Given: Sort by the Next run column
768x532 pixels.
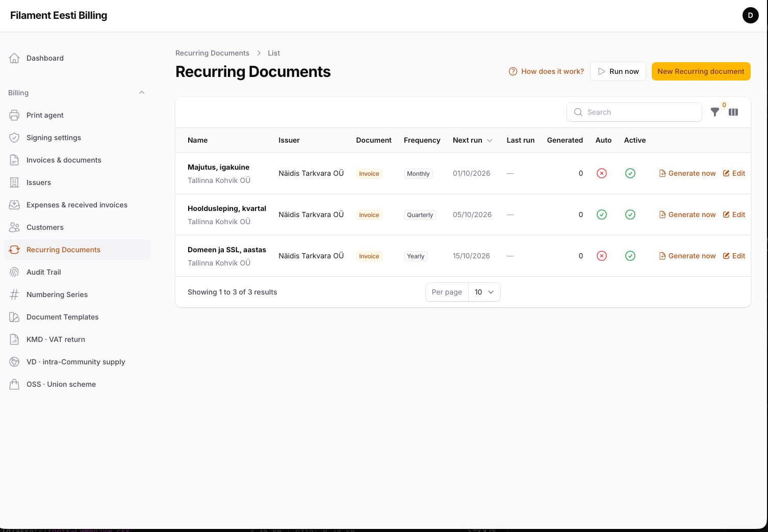Looking at the screenshot, I should pyautogui.click(x=472, y=140).
